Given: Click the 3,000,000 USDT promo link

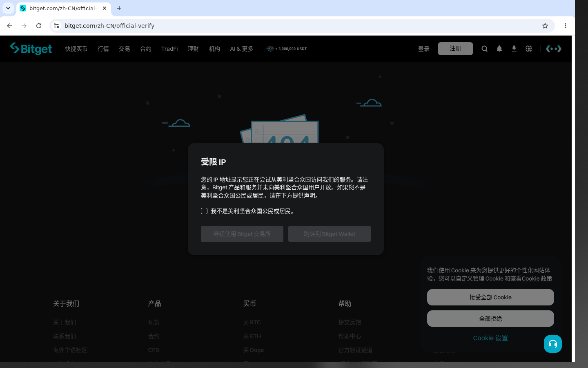Looking at the screenshot, I should point(287,49).
